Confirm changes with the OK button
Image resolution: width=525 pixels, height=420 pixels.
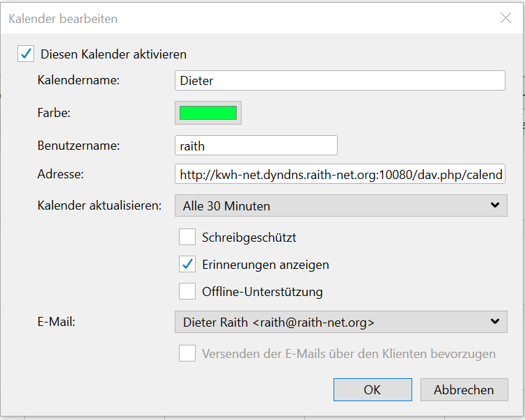(x=373, y=389)
